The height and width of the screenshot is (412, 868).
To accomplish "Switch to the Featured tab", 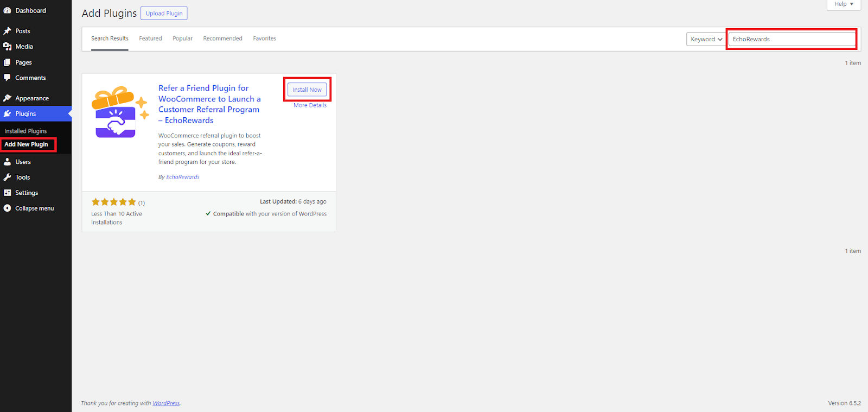I will (x=150, y=39).
